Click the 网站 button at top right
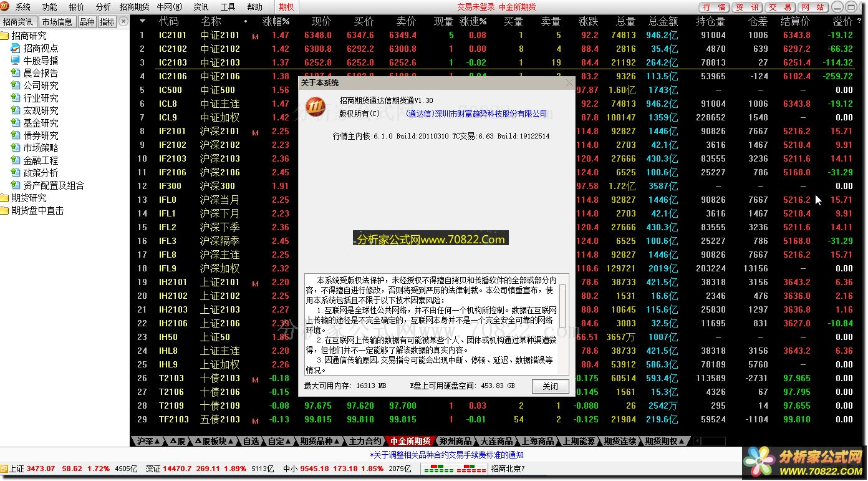 [813, 7]
